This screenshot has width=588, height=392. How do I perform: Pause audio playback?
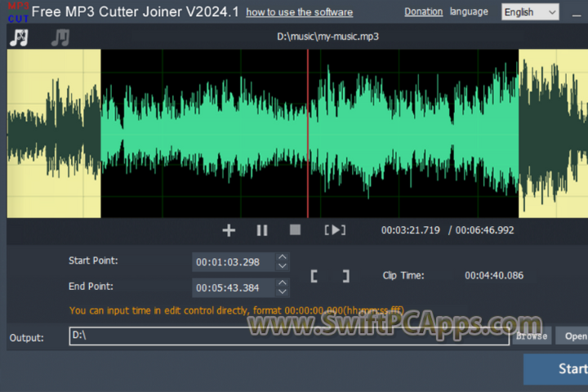[262, 230]
